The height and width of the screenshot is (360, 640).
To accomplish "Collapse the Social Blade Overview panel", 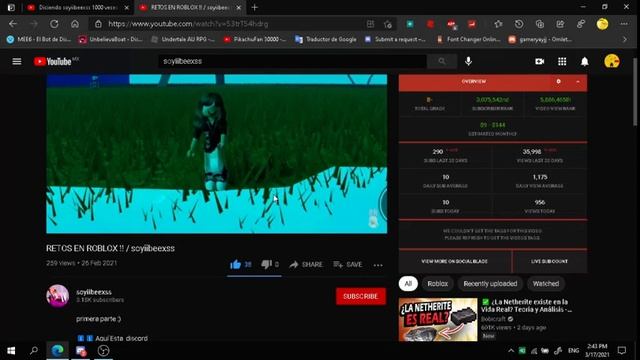I will pos(578,82).
